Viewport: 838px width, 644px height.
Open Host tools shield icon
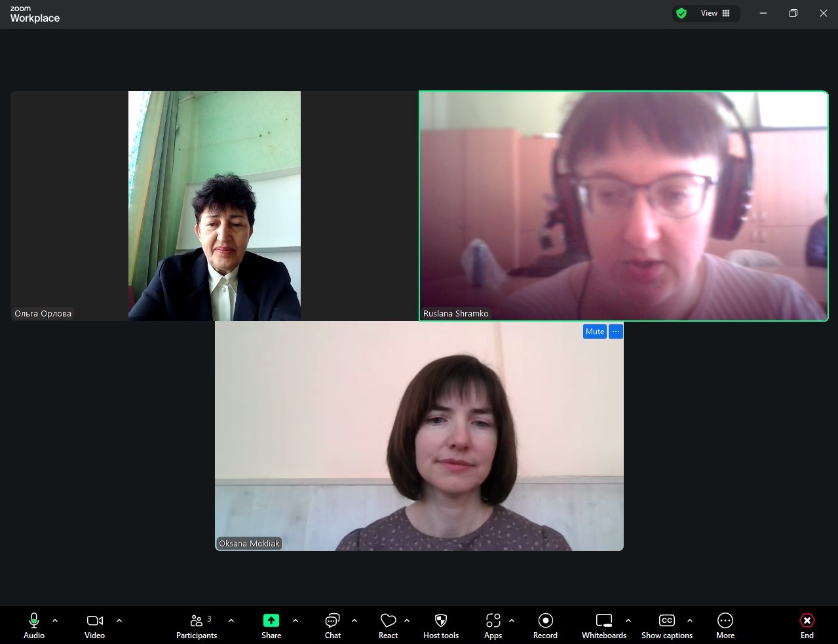pos(441,626)
